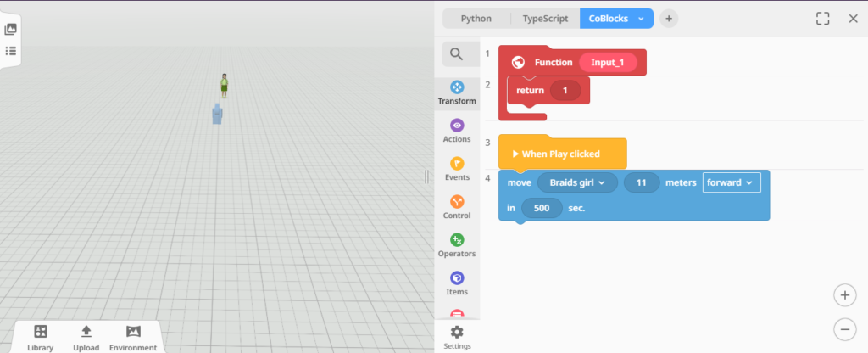Toggle fullscreen code editor
Screen dimensions: 868x353
pos(822,19)
